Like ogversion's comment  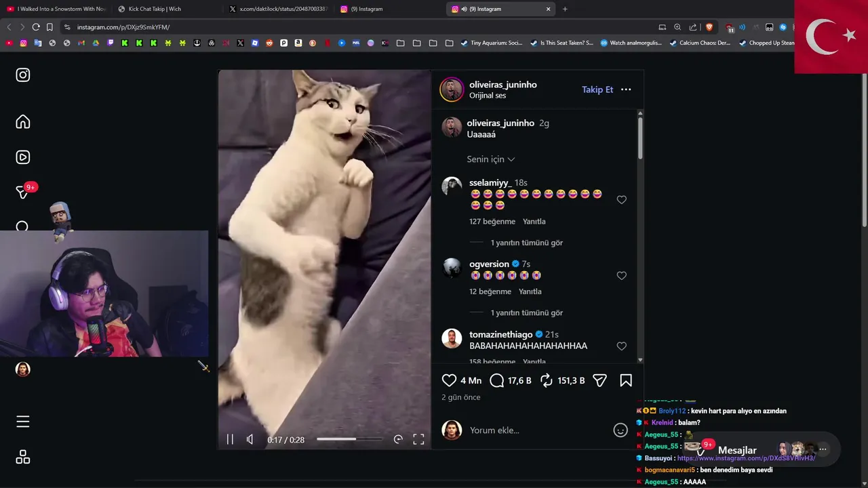pos(622,276)
